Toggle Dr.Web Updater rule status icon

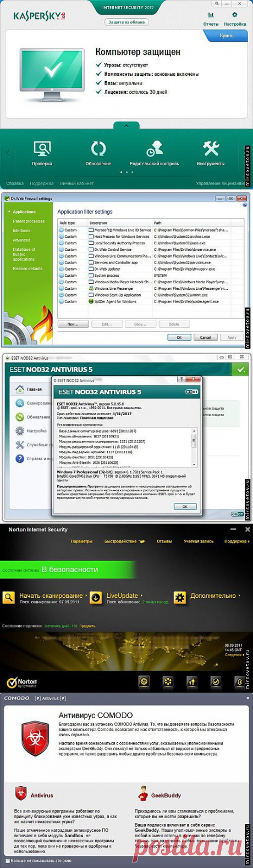click(62, 269)
